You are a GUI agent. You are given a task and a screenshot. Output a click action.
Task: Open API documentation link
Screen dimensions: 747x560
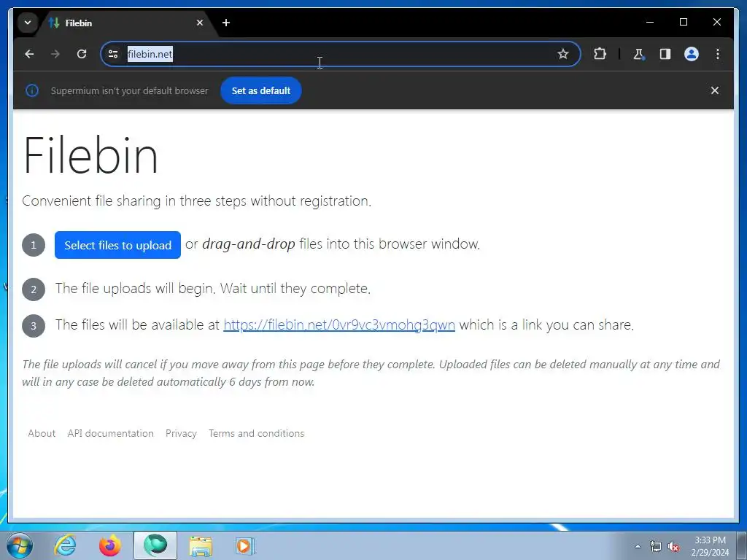click(x=111, y=433)
